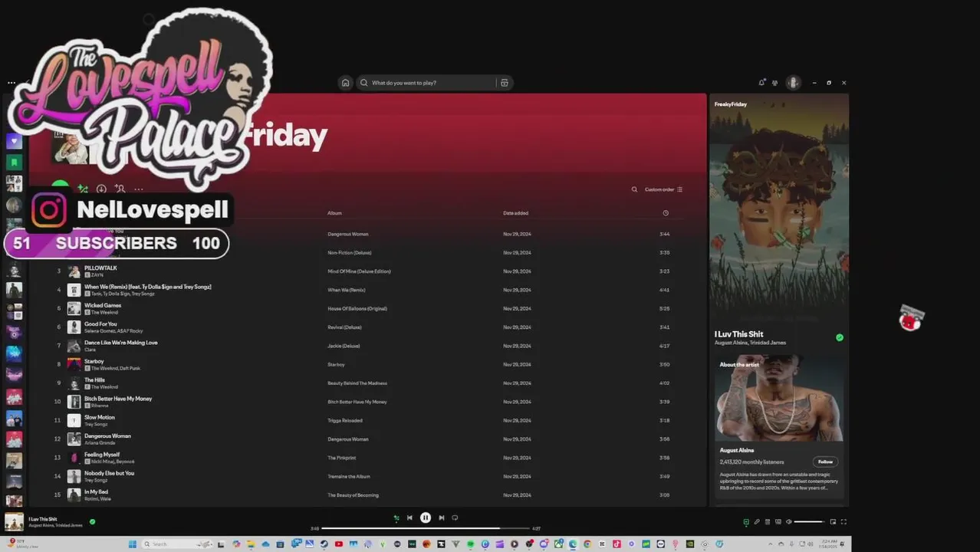Select the Good For You track title
This screenshot has height=552, width=980.
coord(100,324)
